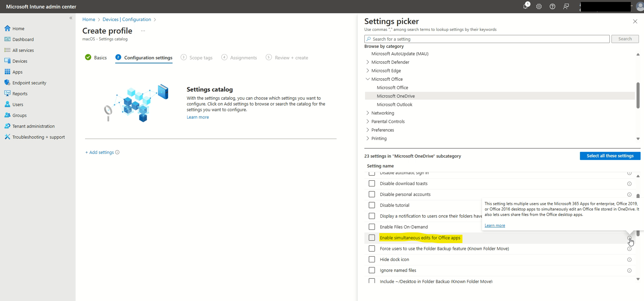644x301 pixels.
Task: Check Force users to use Folder Backup checkbox
Action: point(372,249)
